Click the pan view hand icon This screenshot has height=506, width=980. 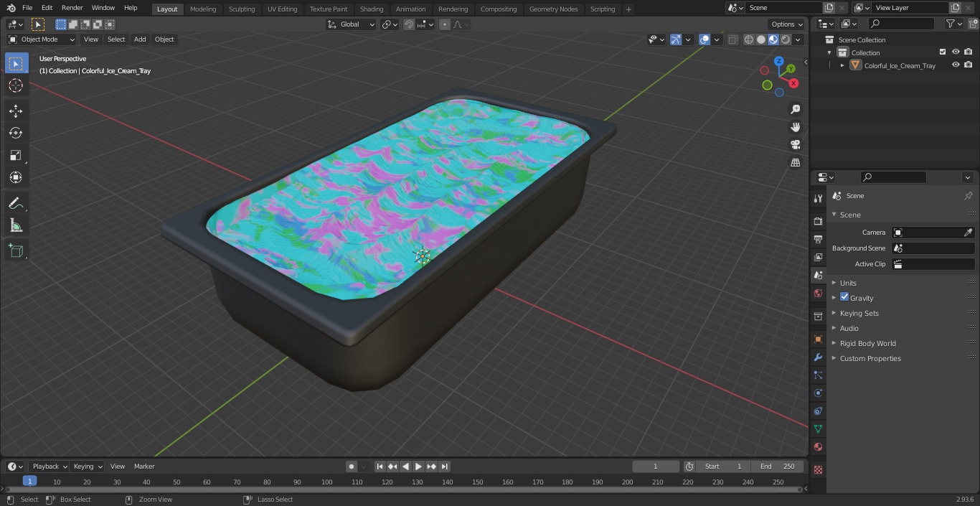tap(796, 127)
